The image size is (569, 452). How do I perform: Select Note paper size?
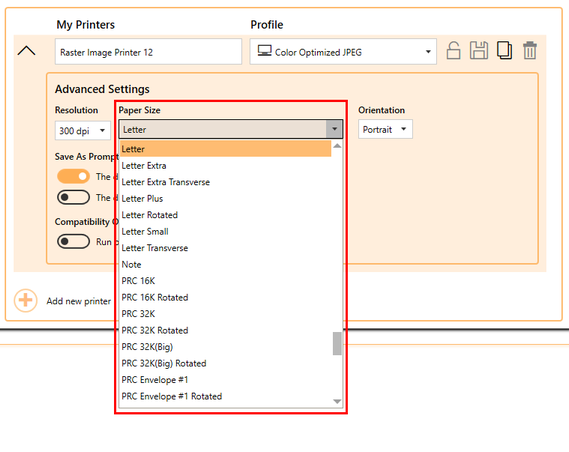click(x=225, y=264)
